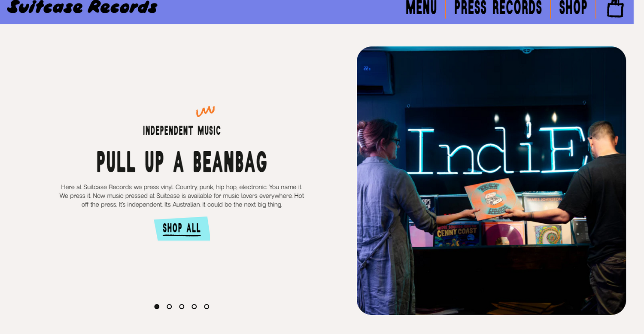Open the SHOP navigation item
This screenshot has width=644, height=334.
point(573,8)
